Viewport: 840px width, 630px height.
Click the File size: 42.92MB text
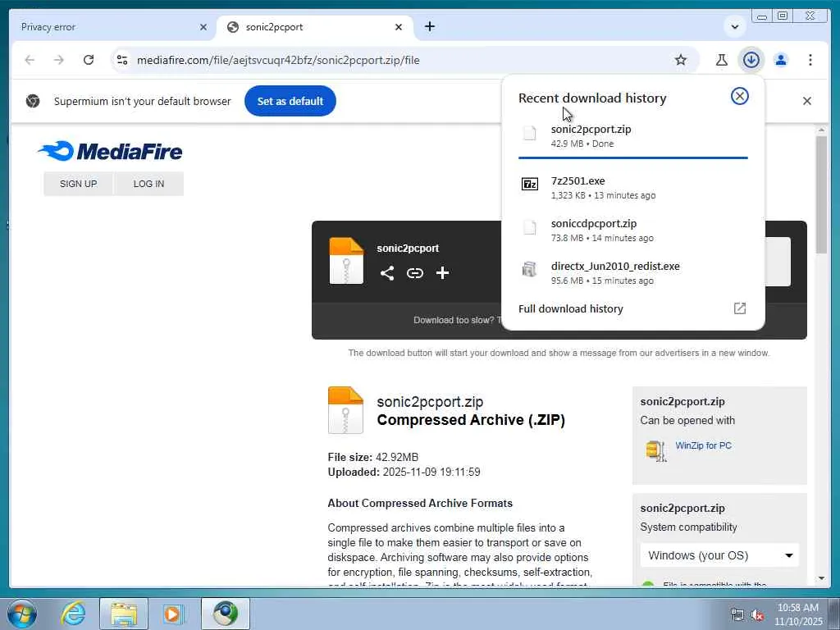[x=373, y=457]
